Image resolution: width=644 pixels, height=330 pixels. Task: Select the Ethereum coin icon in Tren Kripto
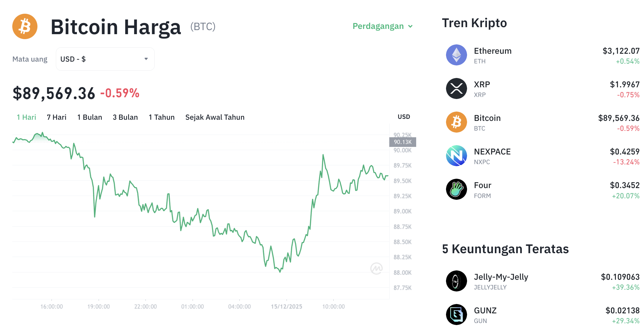(456, 55)
